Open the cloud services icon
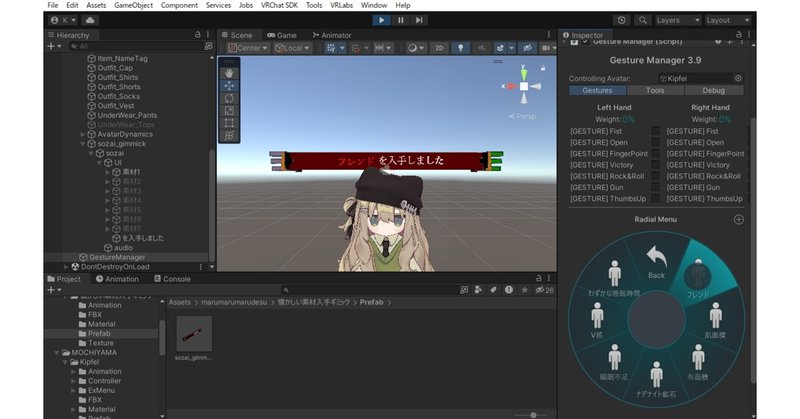Image resolution: width=800 pixels, height=419 pixels. 90,20
